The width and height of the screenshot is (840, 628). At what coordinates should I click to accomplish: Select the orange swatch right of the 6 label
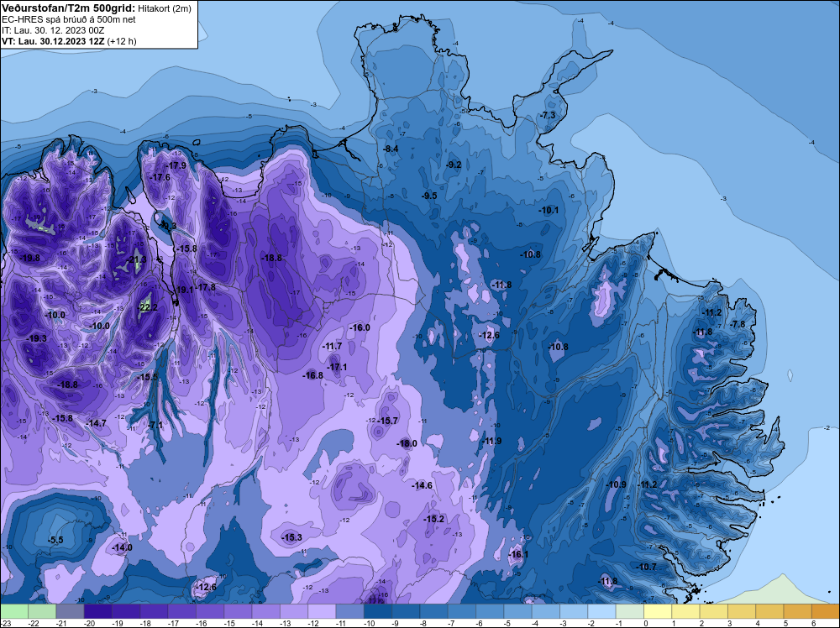pos(826,611)
